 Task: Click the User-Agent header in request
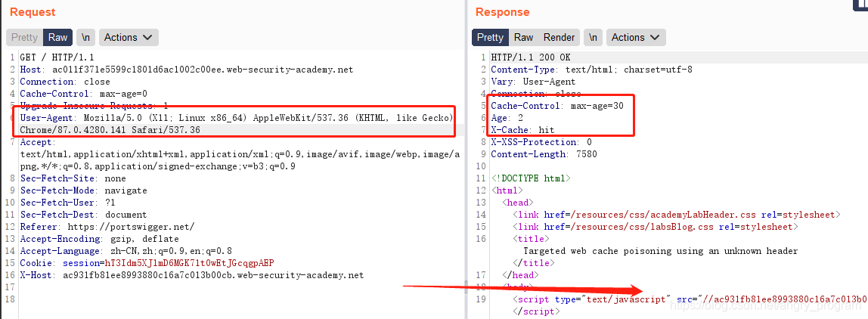click(237, 118)
